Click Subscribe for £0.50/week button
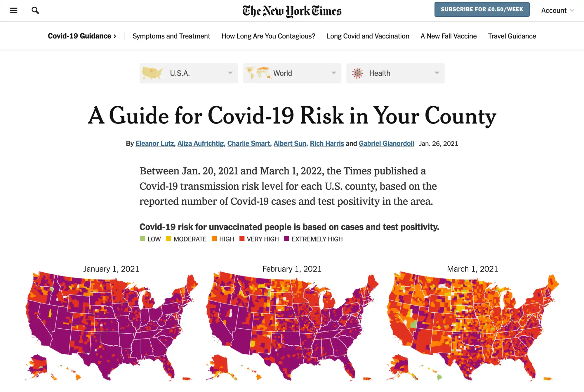 click(482, 9)
